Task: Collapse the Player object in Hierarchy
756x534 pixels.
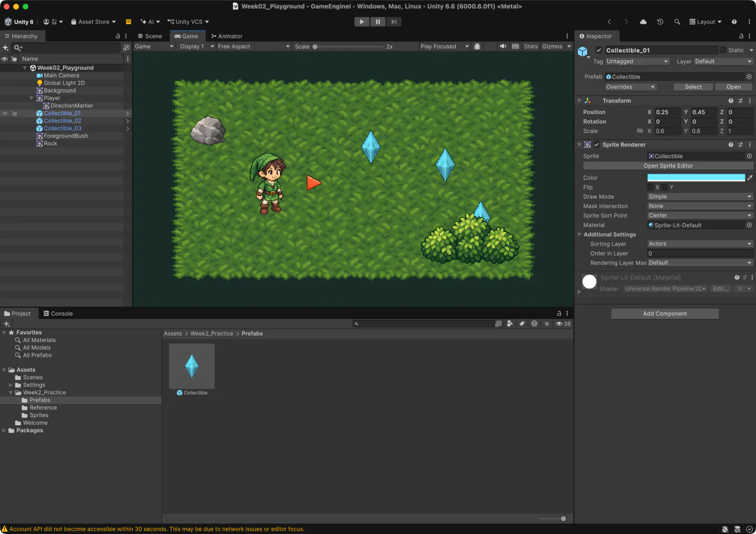Action: coord(32,99)
